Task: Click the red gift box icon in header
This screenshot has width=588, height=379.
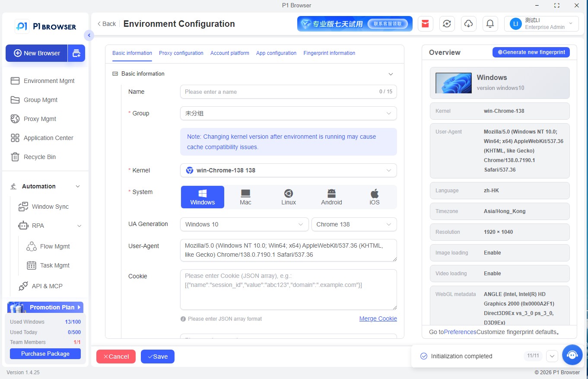Action: click(426, 24)
